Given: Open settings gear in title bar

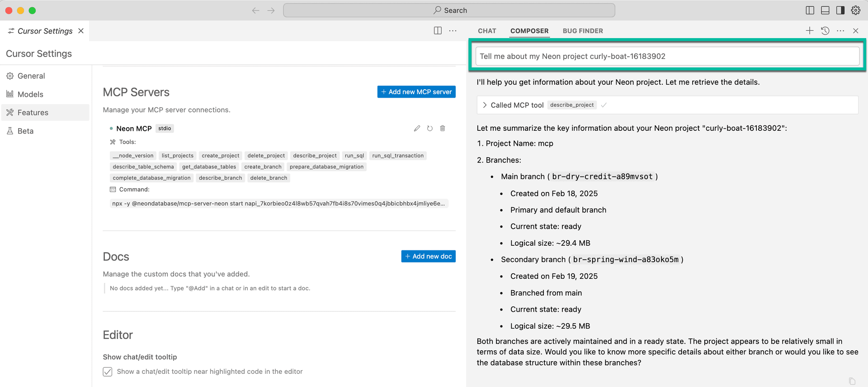Looking at the screenshot, I should 855,10.
